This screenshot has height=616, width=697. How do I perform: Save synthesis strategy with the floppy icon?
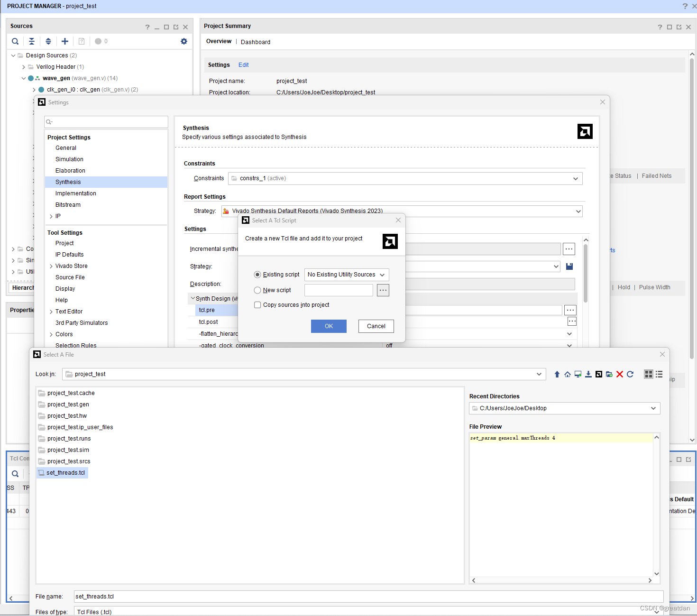569,267
